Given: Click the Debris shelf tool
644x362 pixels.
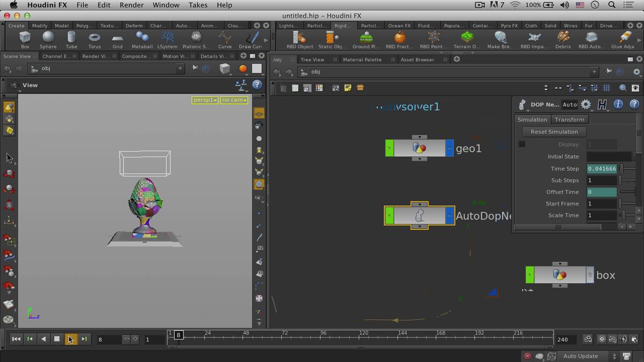Looking at the screenshot, I should (x=563, y=40).
